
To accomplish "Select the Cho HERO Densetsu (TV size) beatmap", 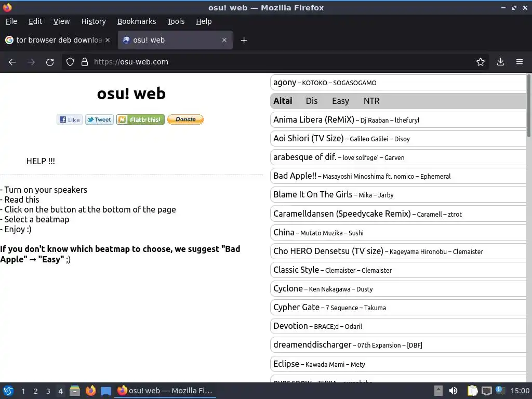I will point(398,251).
